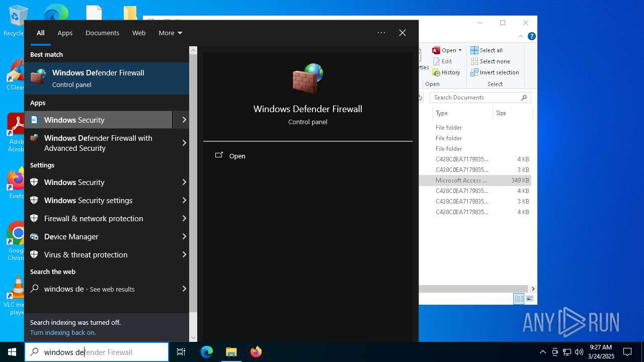Focus the taskbar search input box
Viewport: 644px width, 362px height.
[97, 352]
